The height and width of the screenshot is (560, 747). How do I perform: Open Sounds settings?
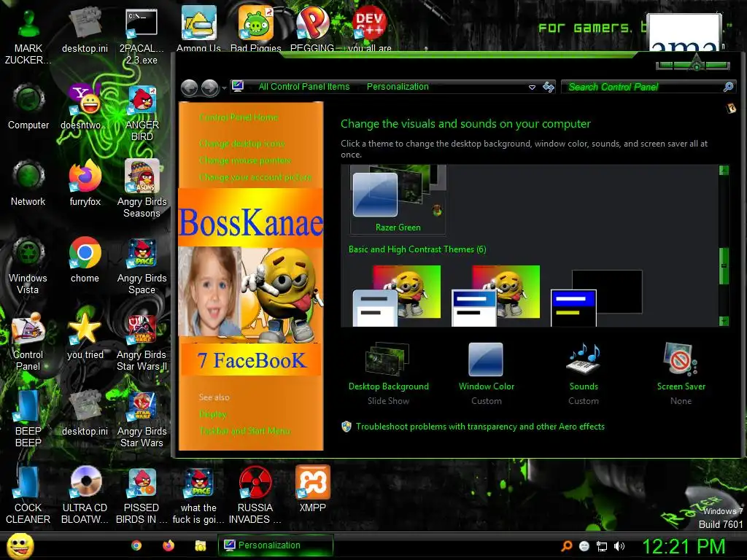pos(584,374)
